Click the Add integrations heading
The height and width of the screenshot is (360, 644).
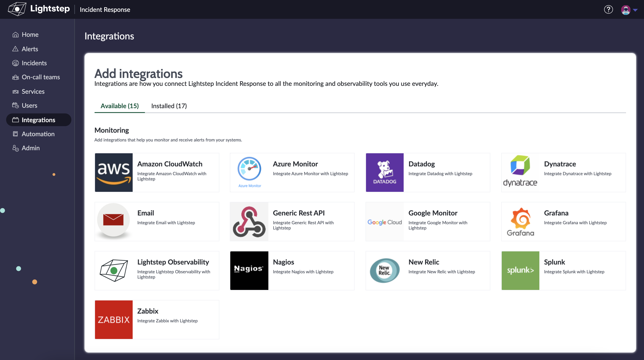[x=139, y=73]
